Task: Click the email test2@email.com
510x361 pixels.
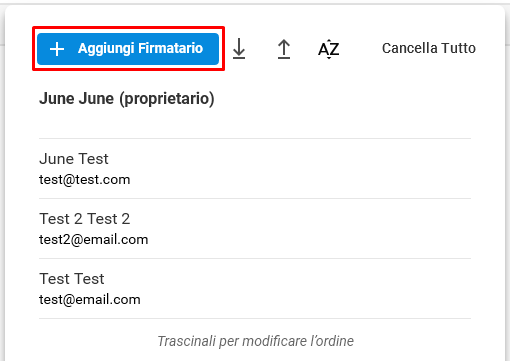Action: [94, 240]
